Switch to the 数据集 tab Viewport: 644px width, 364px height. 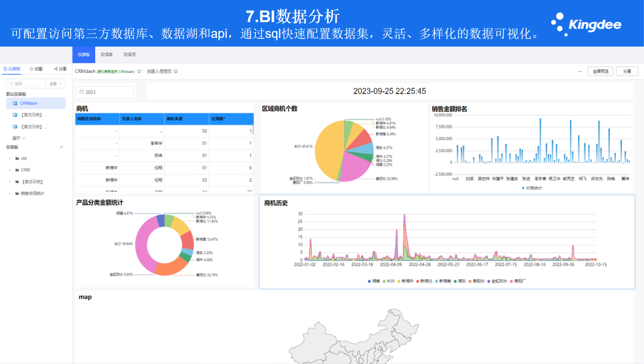point(107,54)
